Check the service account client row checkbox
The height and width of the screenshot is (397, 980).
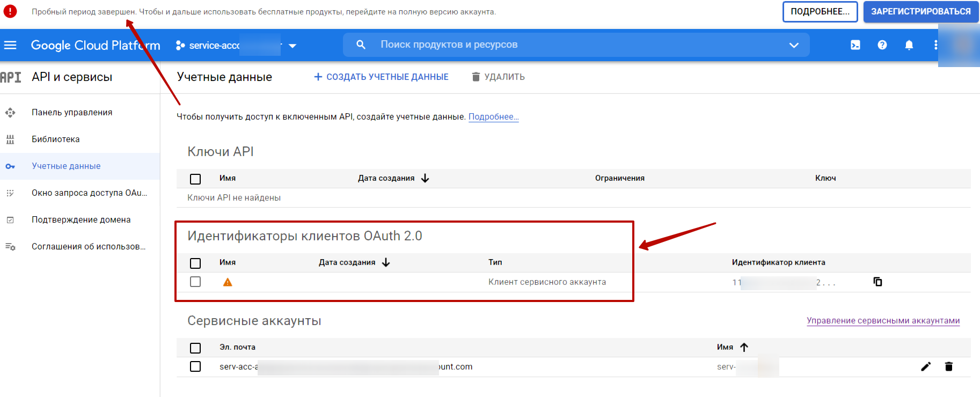(x=195, y=282)
